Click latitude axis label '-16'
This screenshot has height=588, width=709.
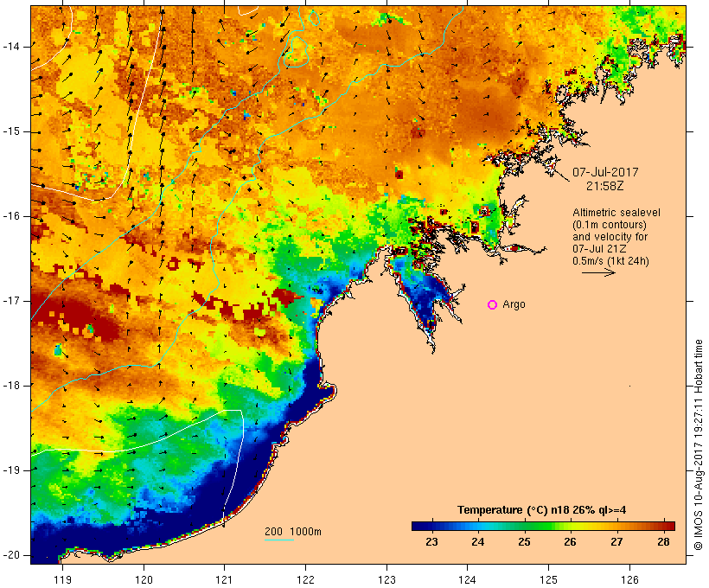[x=11, y=216]
